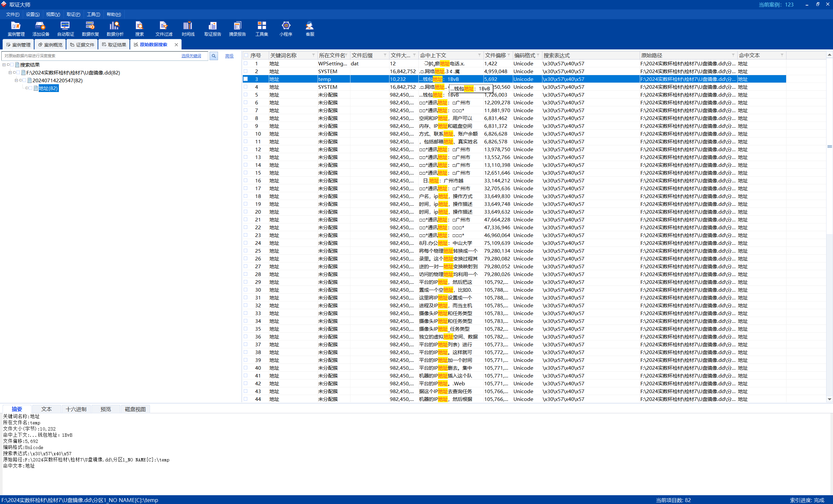833x504 pixels.
Task: Click the 搜索 toolbar icon
Action: click(x=139, y=29)
